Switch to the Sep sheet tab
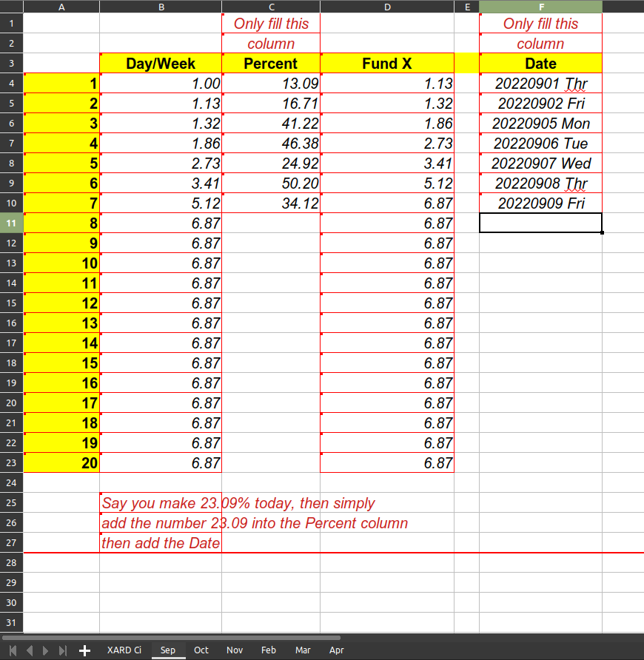The width and height of the screenshot is (644, 660). [x=167, y=650]
